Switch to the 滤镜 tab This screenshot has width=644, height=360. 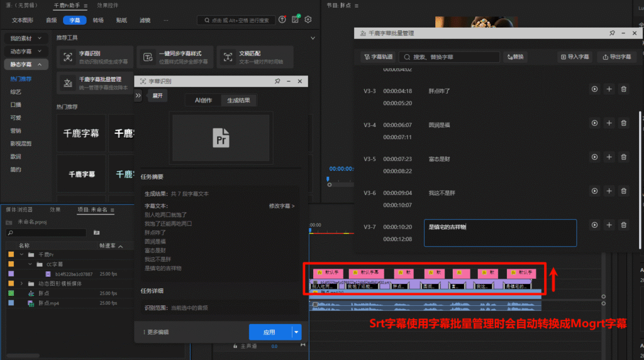tap(145, 20)
